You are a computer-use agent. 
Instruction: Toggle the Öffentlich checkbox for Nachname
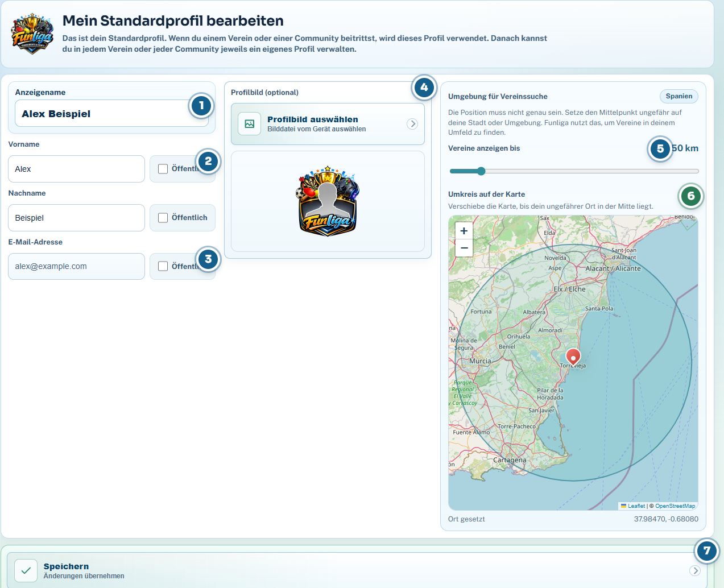click(x=163, y=218)
